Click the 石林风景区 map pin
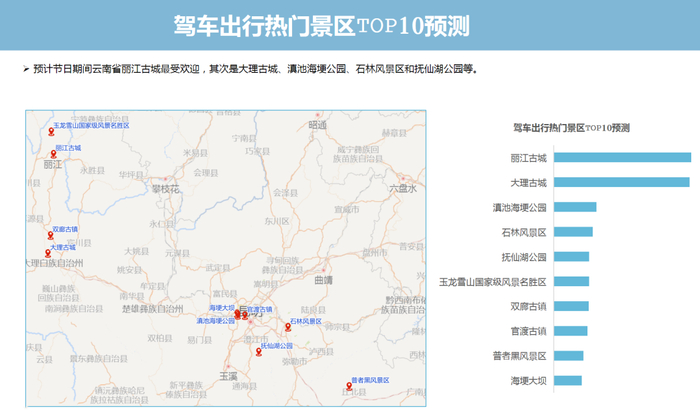The height and width of the screenshot is (420, 700). point(288,327)
